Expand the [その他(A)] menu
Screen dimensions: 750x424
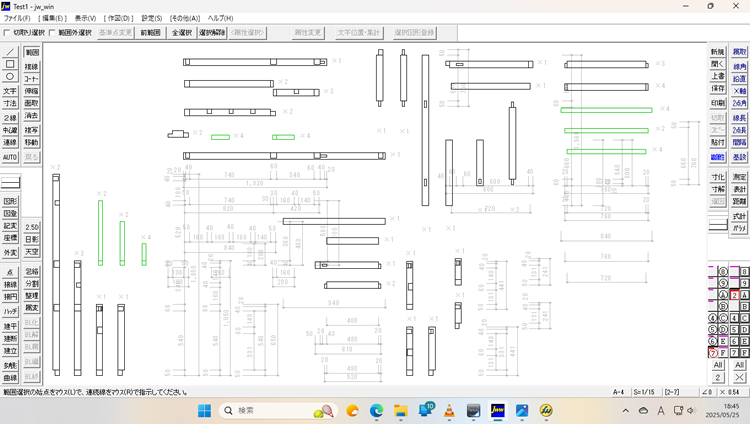184,18
